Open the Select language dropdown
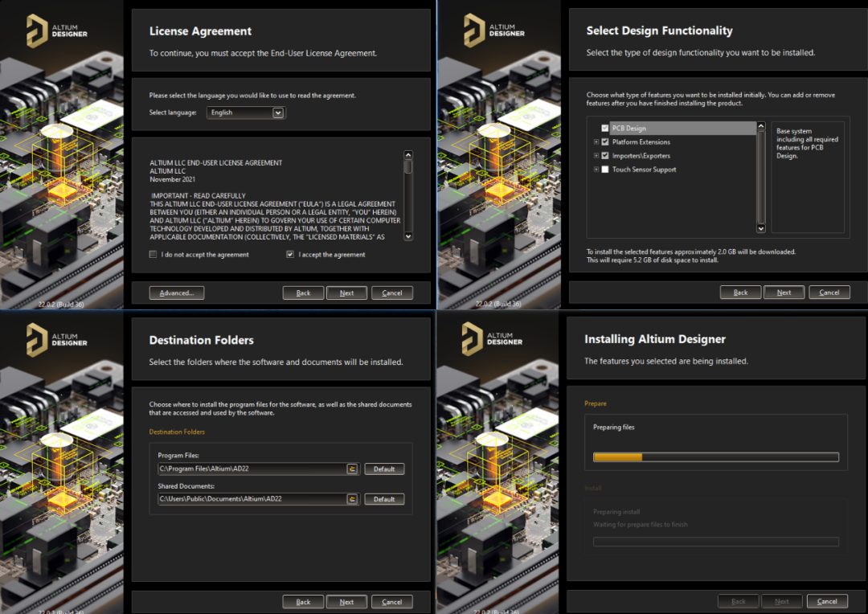 278,113
